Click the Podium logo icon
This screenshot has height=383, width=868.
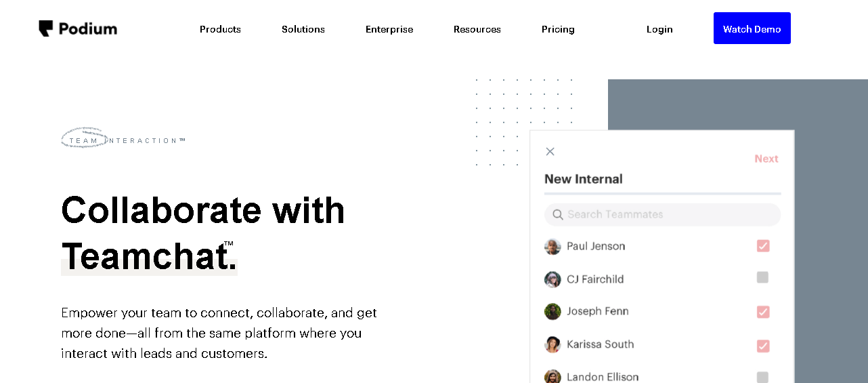pos(45,28)
